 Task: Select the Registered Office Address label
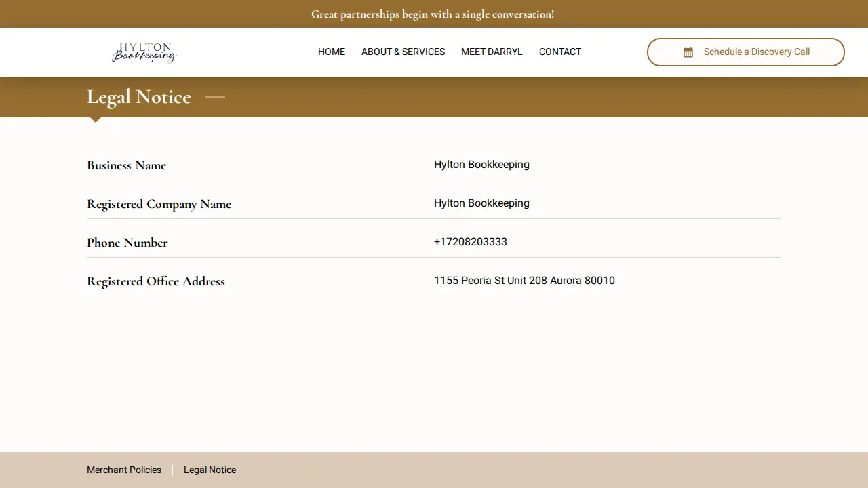[155, 281]
